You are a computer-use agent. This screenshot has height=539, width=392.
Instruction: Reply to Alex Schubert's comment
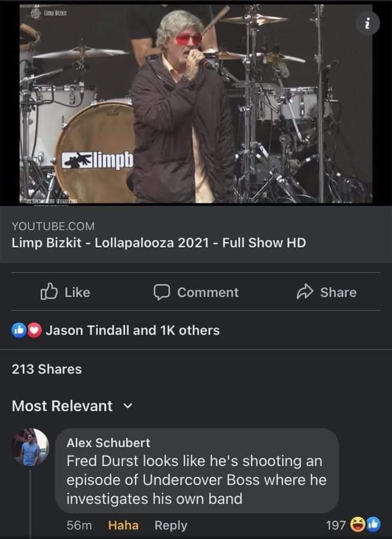170,525
